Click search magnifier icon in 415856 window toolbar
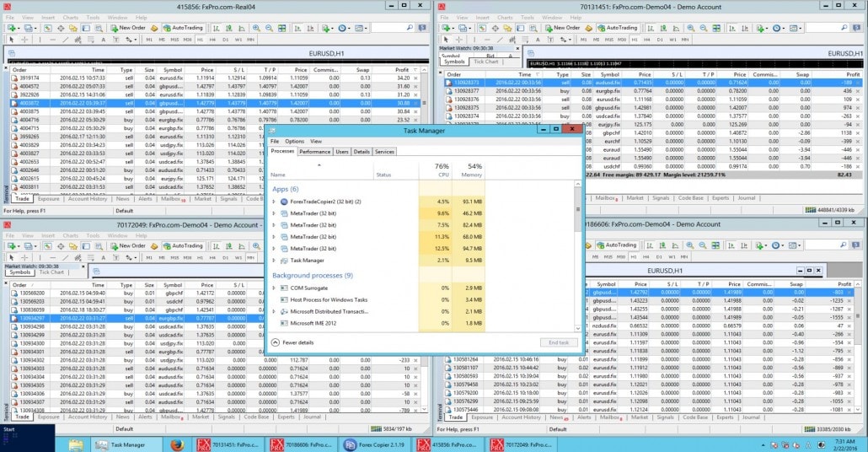 (410, 28)
